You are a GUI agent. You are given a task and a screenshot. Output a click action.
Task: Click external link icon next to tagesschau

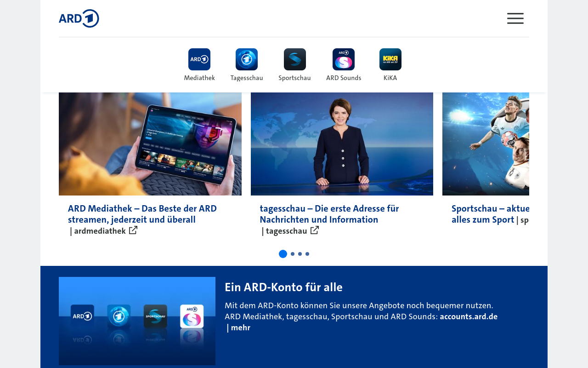(x=315, y=230)
